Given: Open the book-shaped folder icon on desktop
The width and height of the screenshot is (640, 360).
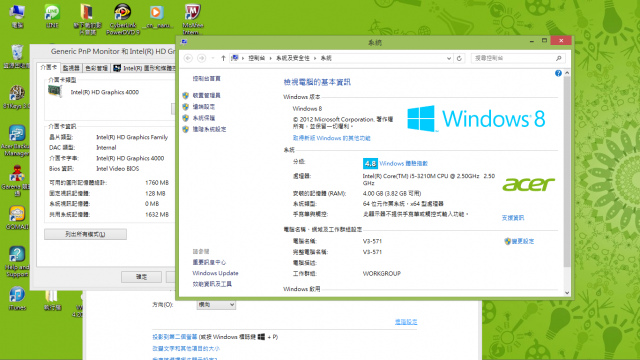Looking at the screenshot, I should tap(87, 19).
